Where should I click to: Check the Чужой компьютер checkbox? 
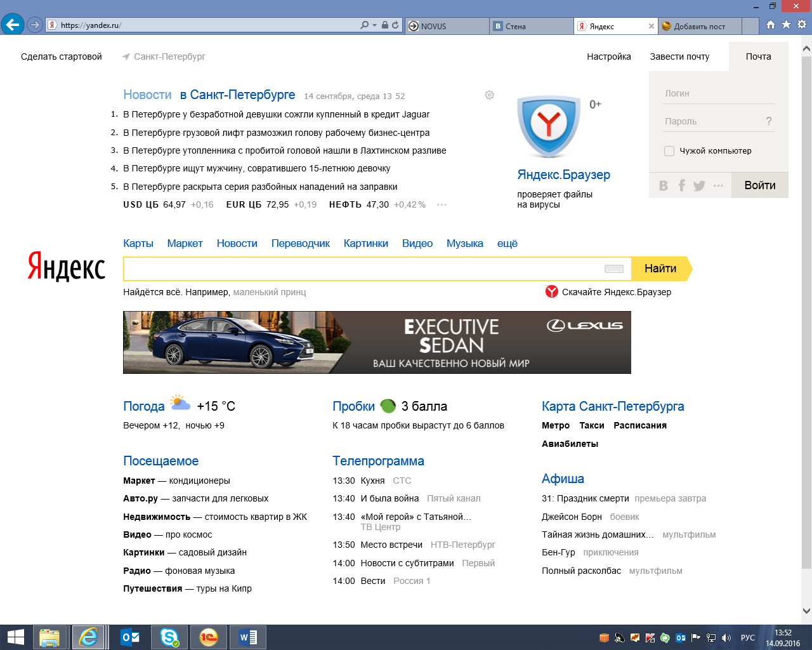[669, 150]
